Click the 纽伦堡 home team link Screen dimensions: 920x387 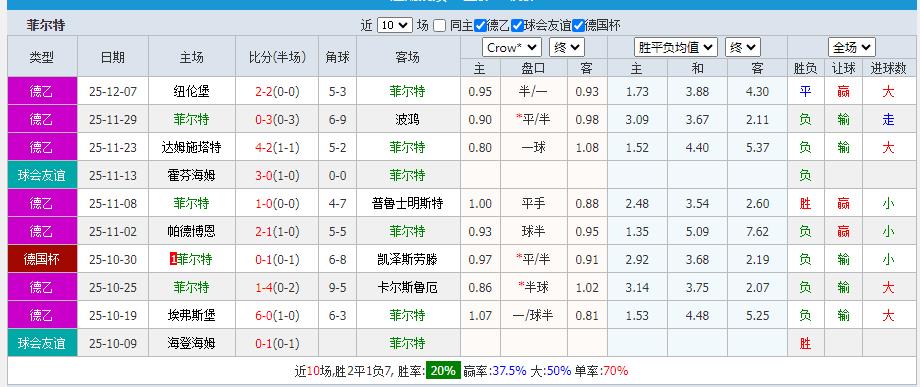coord(191,91)
